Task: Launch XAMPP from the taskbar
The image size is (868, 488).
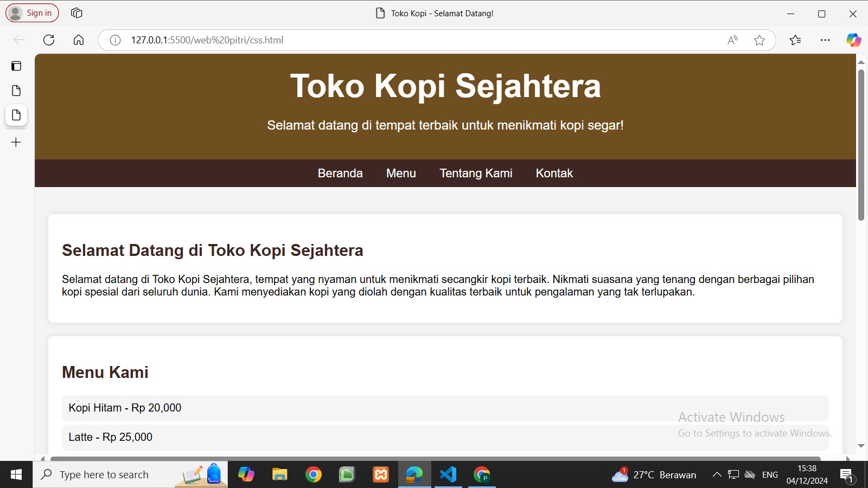Action: [x=380, y=474]
